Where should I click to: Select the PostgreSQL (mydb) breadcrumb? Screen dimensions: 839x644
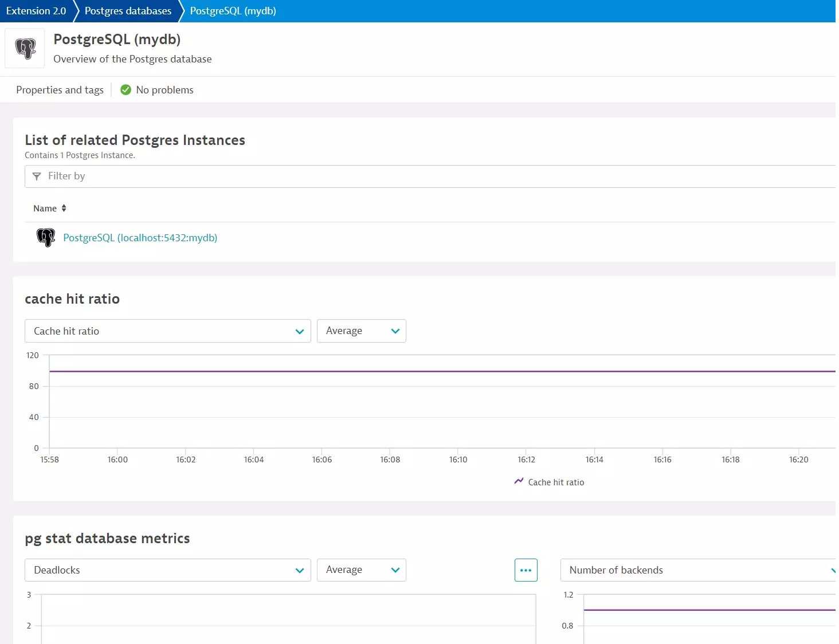pos(233,11)
